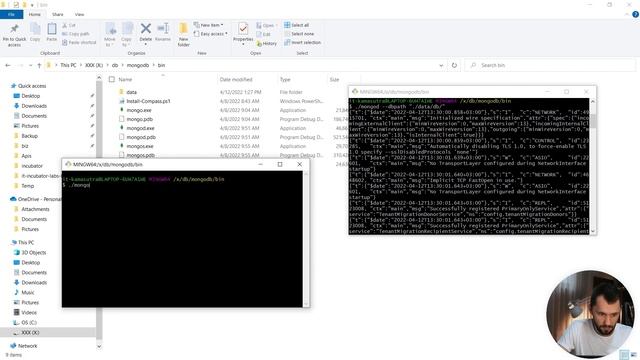640x360 pixels.
Task: Select Install-Compass.ps1 file
Action: [x=148, y=101]
